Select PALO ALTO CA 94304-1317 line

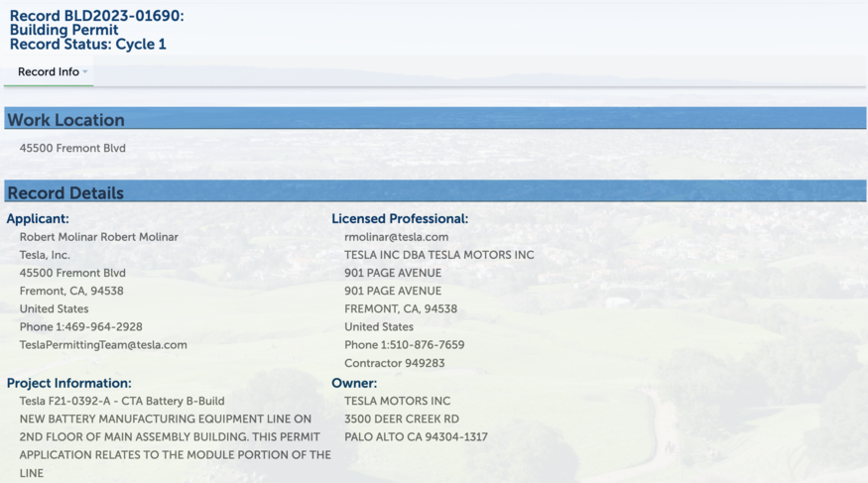coord(417,437)
